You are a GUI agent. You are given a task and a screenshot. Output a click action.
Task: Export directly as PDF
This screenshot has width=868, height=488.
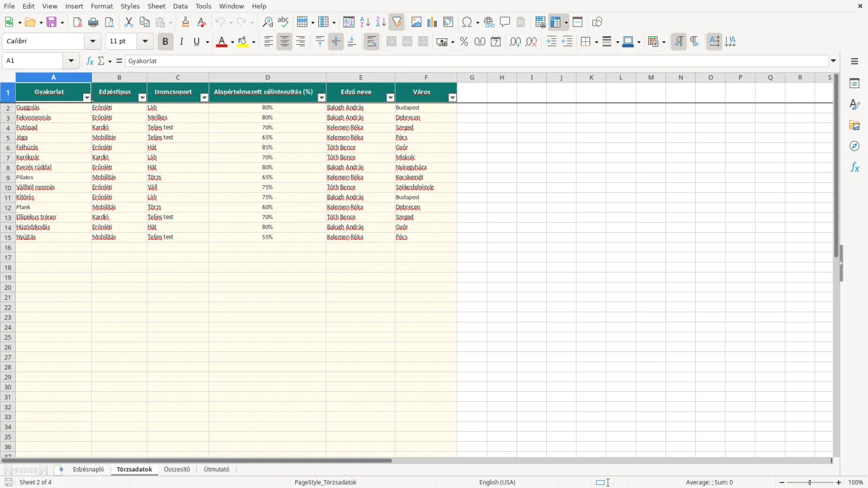pyautogui.click(x=77, y=22)
